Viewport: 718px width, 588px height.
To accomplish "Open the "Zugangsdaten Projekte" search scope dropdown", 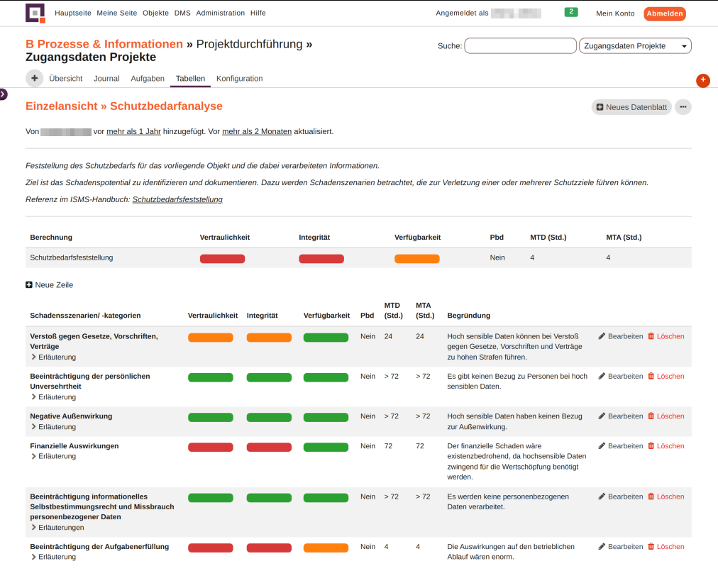I will (634, 45).
